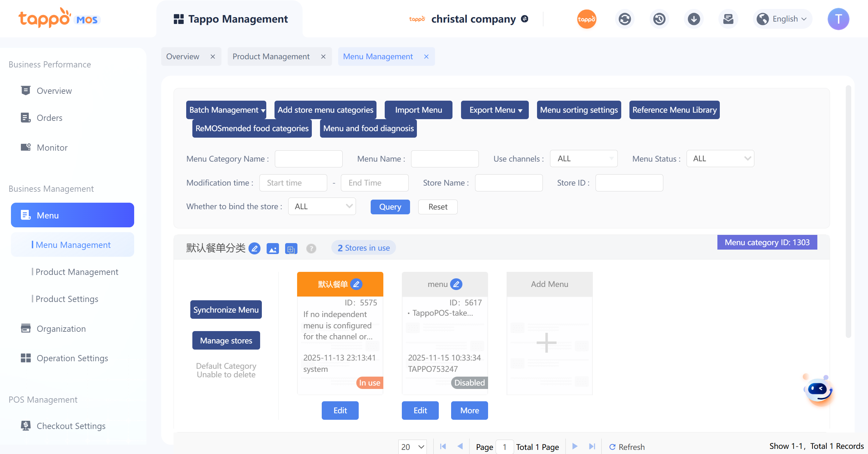The height and width of the screenshot is (454, 868).
Task: Edit the name of the 'menu' card
Action: [456, 284]
